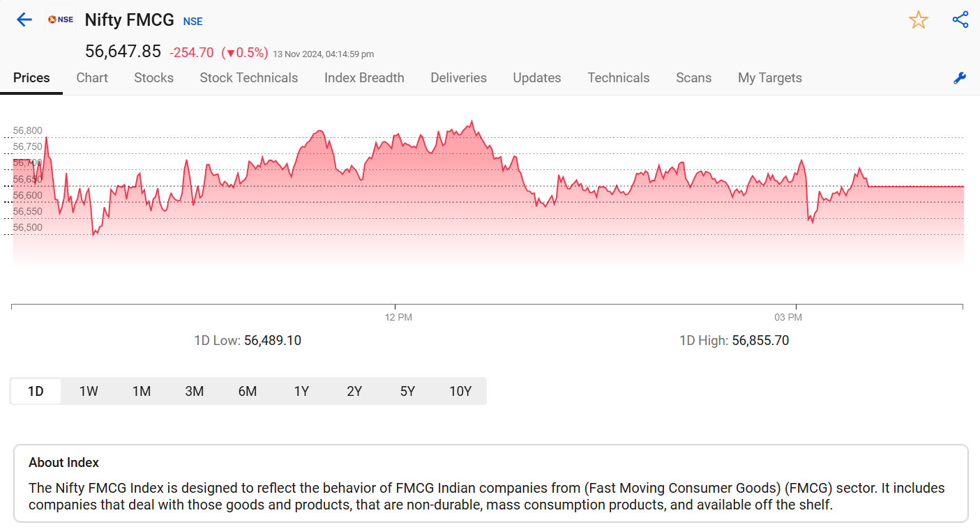
Task: Switch to the Scans tab
Action: click(x=693, y=78)
